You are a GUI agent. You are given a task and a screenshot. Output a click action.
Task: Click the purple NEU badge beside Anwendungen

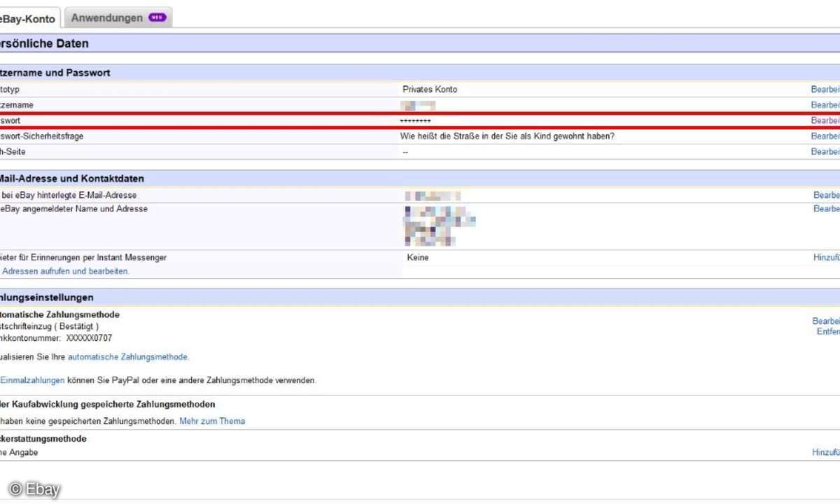(157, 17)
